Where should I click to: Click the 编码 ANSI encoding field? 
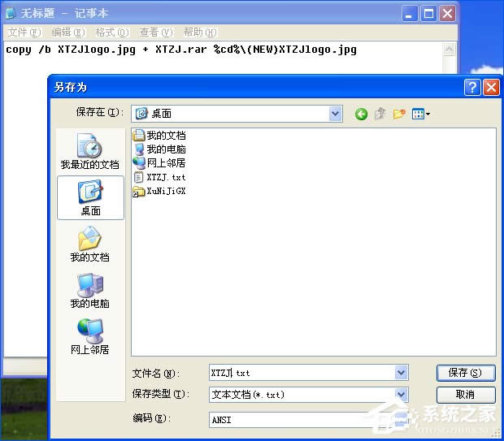point(308,420)
